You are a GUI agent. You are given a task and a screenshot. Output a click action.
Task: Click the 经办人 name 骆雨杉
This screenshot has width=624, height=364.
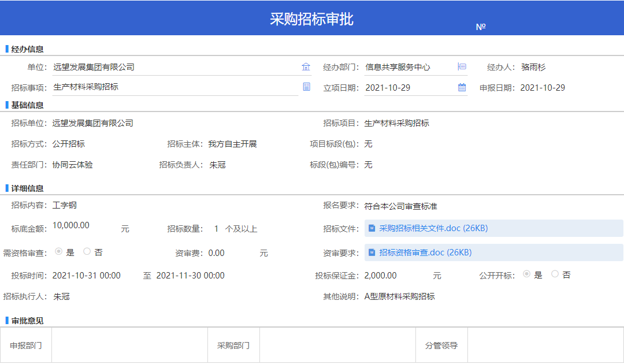533,67
